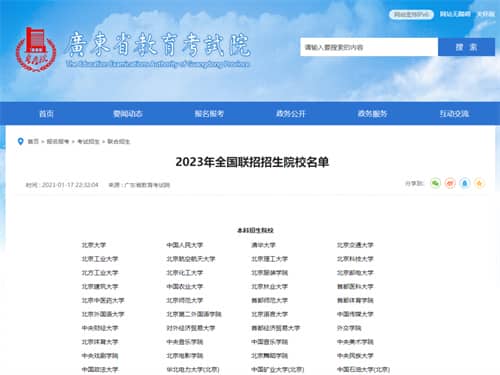
Task: Select 首都医科大学 in the school list
Action: [355, 287]
